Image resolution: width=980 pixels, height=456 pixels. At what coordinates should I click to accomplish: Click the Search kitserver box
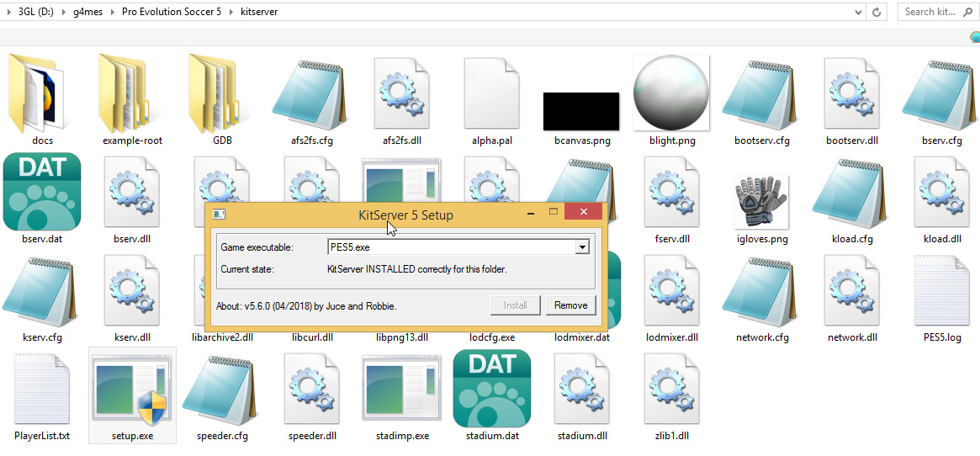click(x=939, y=12)
